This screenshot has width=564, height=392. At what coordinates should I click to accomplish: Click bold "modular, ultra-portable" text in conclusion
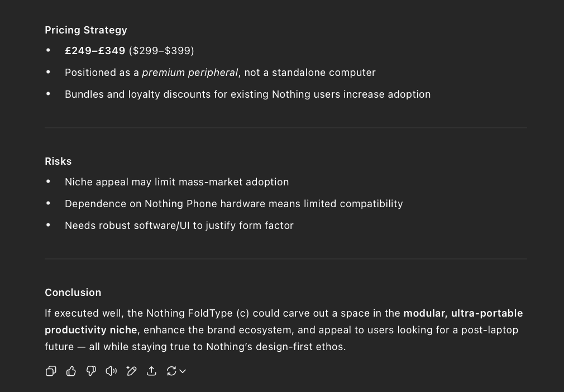[x=463, y=313]
